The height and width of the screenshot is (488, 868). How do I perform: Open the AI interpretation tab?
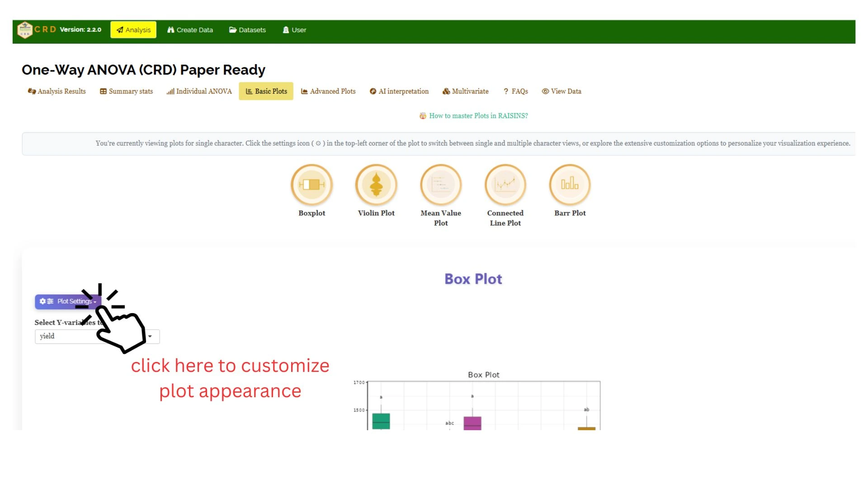tap(399, 91)
